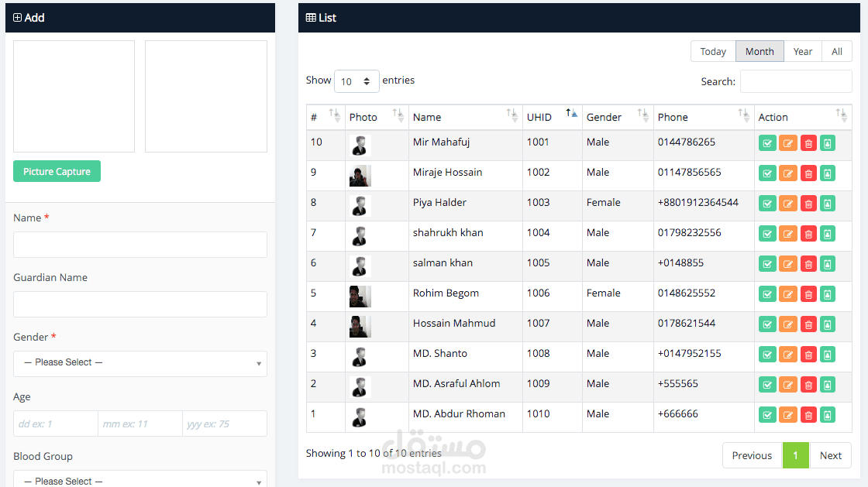Sort the list by Action column
This screenshot has width=868, height=487.
[803, 117]
